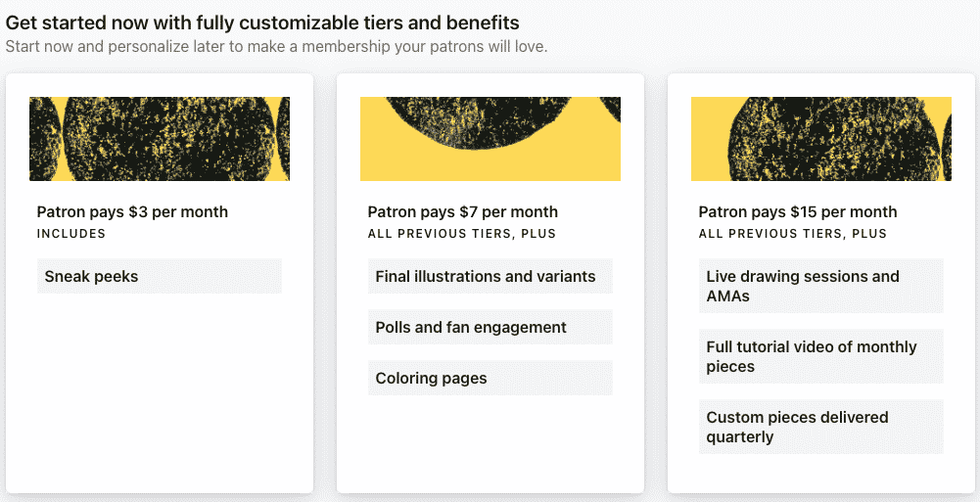This screenshot has width=980, height=502.
Task: Click ALL PREVIOUS TIERS, PLUS in $7 tier
Action: click(462, 234)
